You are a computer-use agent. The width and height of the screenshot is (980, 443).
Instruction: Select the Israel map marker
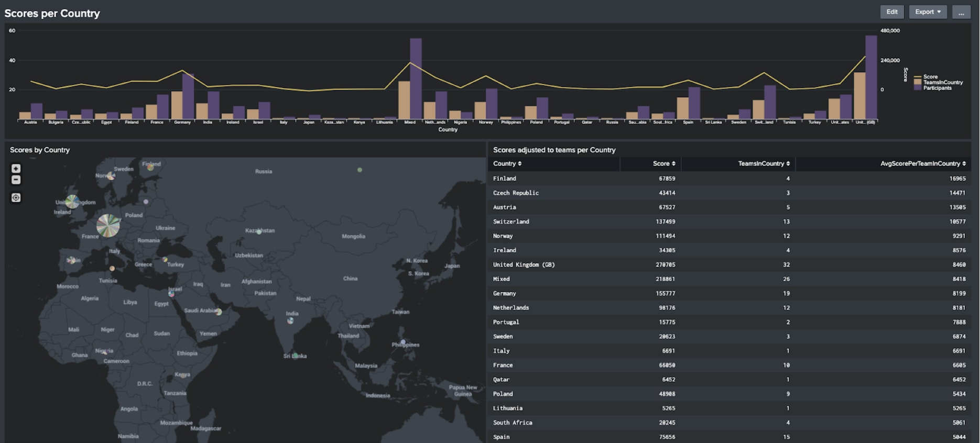171,294
